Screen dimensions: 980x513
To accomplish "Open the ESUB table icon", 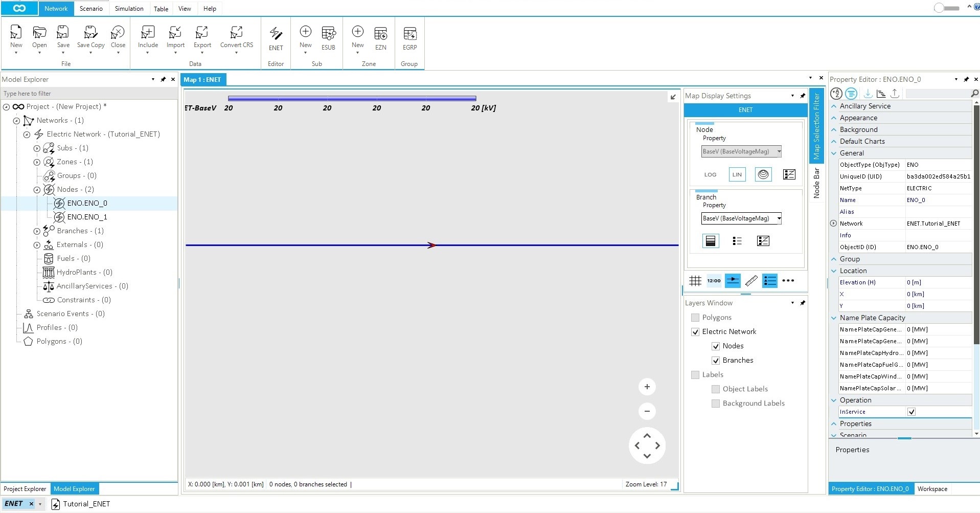I will coord(328,33).
